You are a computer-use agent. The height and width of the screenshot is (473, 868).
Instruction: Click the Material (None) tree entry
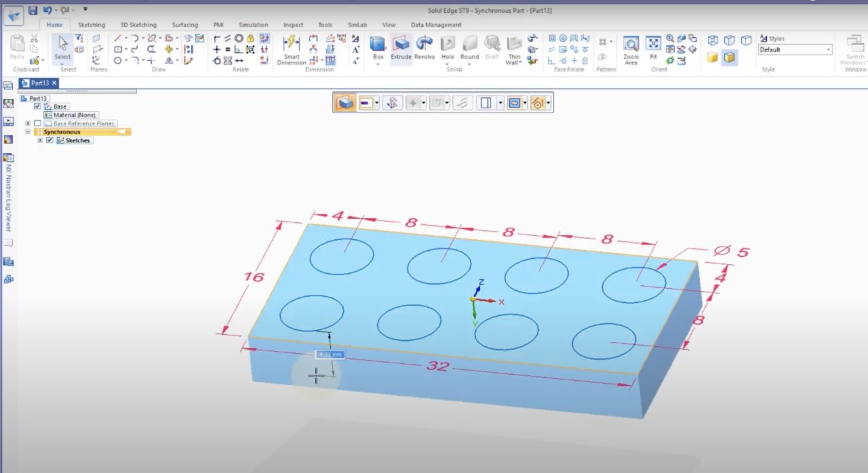[74, 115]
